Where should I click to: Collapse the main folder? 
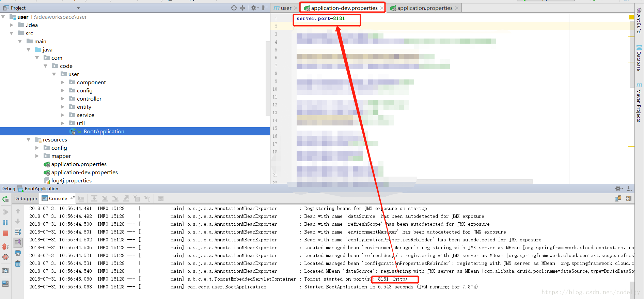tap(20, 41)
